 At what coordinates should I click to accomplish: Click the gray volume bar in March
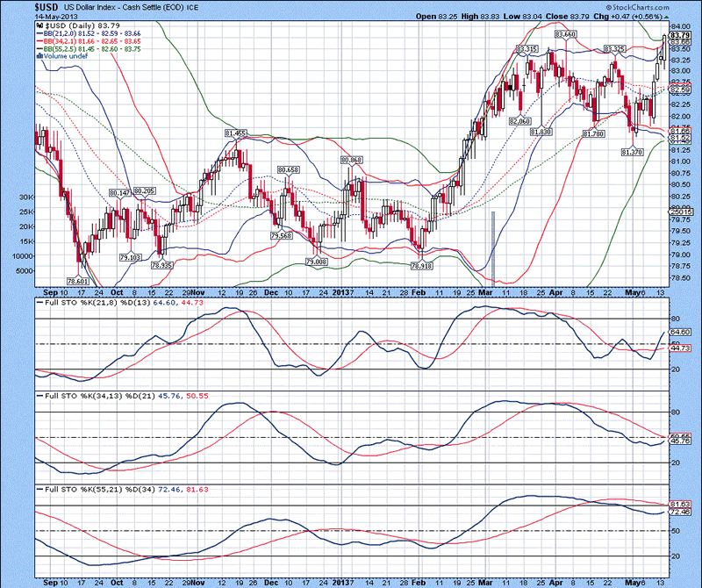(x=493, y=244)
